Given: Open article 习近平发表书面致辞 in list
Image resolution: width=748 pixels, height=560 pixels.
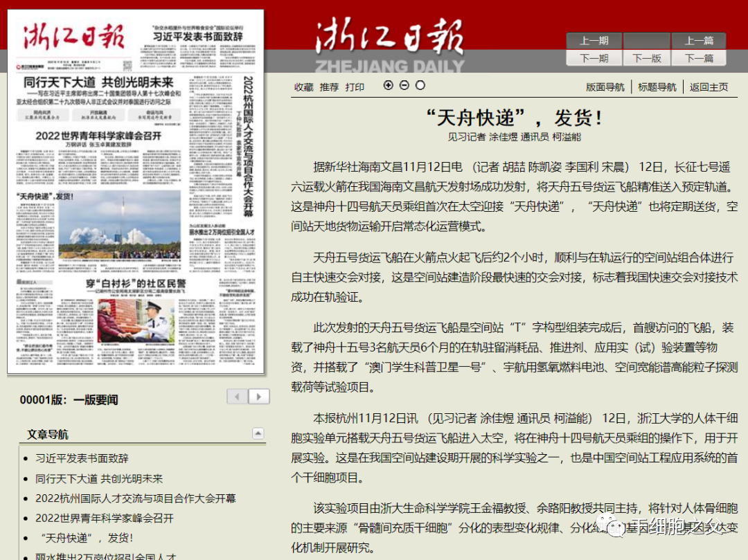Looking at the screenshot, I should 82,458.
